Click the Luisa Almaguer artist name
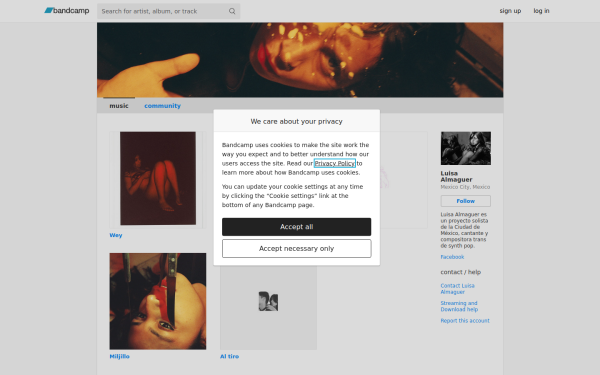Image resolution: width=600 pixels, height=375 pixels. click(x=457, y=176)
